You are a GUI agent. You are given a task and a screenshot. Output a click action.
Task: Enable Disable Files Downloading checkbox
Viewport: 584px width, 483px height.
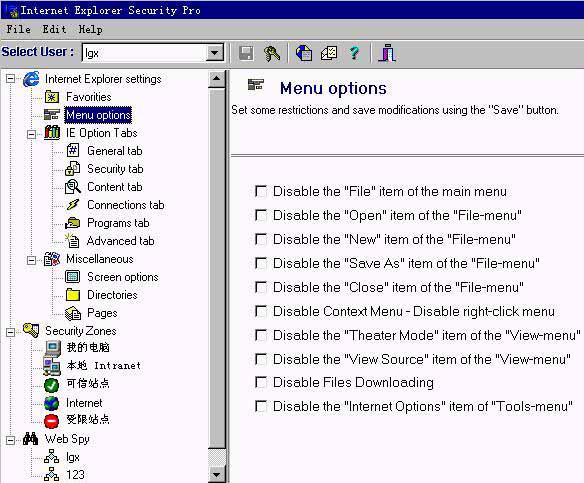click(x=261, y=382)
